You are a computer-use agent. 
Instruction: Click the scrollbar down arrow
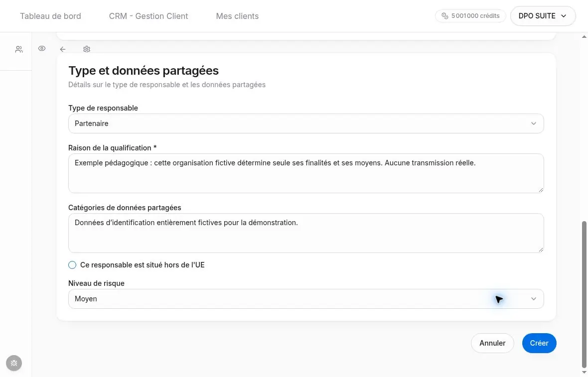(584, 372)
